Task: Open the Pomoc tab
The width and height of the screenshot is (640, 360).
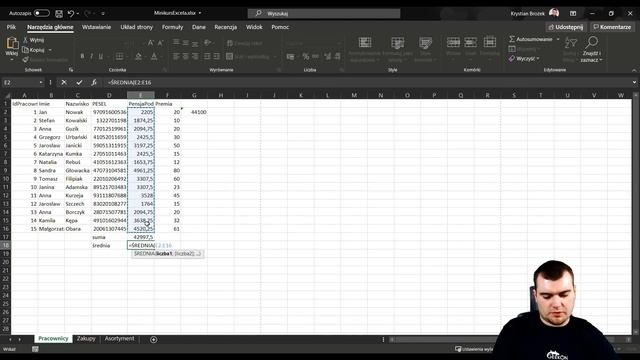Action: 280,27
